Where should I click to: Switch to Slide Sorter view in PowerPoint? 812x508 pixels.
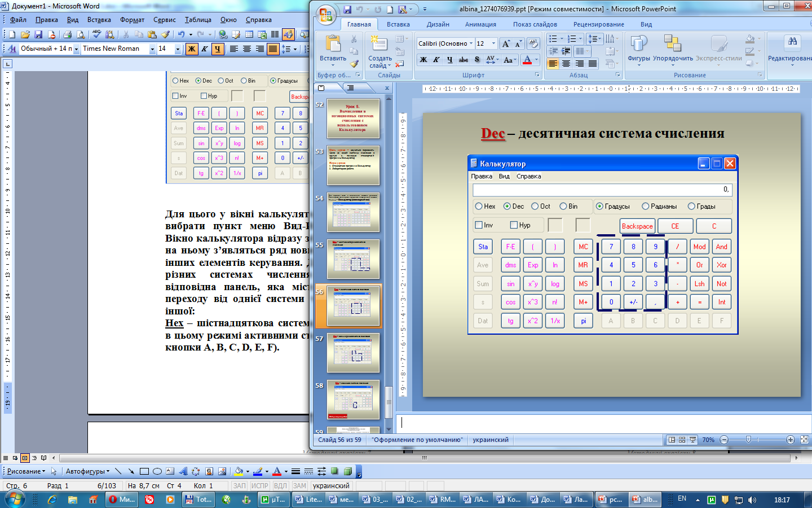tap(682, 440)
